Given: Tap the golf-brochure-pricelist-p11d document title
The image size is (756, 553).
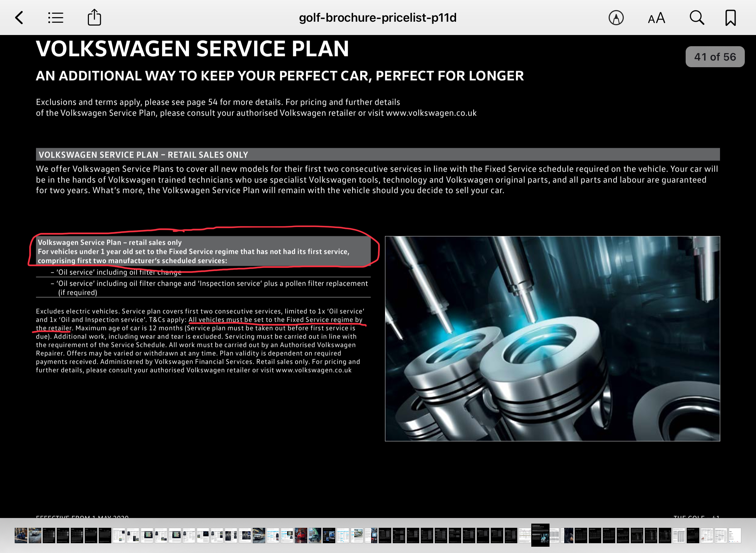Looking at the screenshot, I should (378, 17).
